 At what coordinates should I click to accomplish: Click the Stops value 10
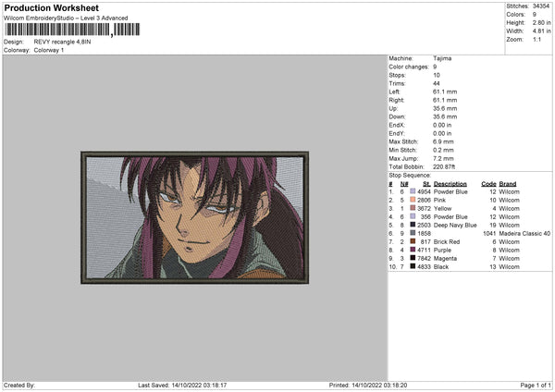pyautogui.click(x=437, y=75)
